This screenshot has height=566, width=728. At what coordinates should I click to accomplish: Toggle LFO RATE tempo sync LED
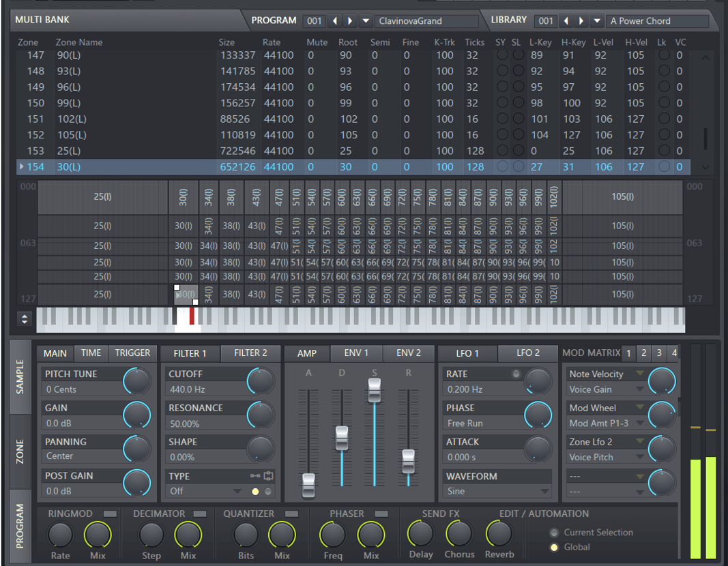point(516,374)
